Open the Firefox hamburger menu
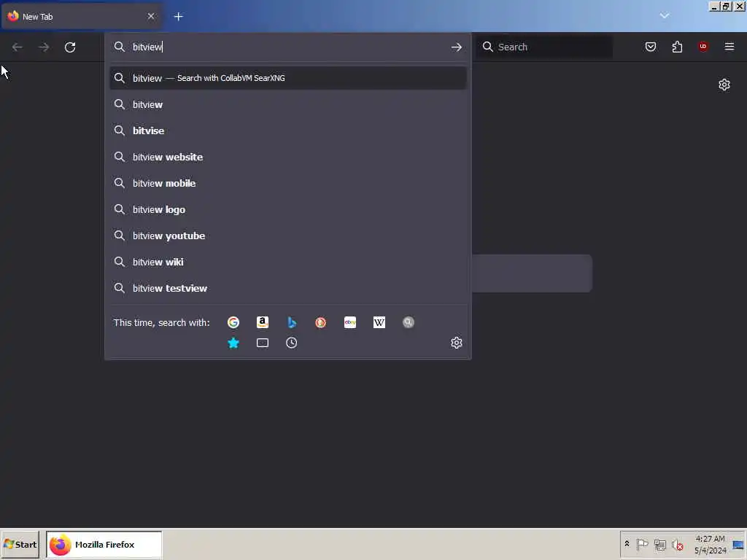 [729, 47]
